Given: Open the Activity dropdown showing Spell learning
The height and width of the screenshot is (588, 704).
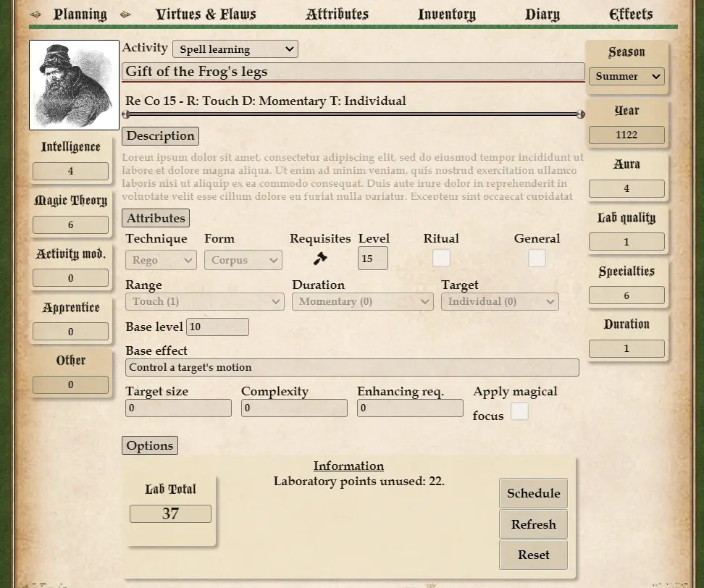Looking at the screenshot, I should (235, 49).
